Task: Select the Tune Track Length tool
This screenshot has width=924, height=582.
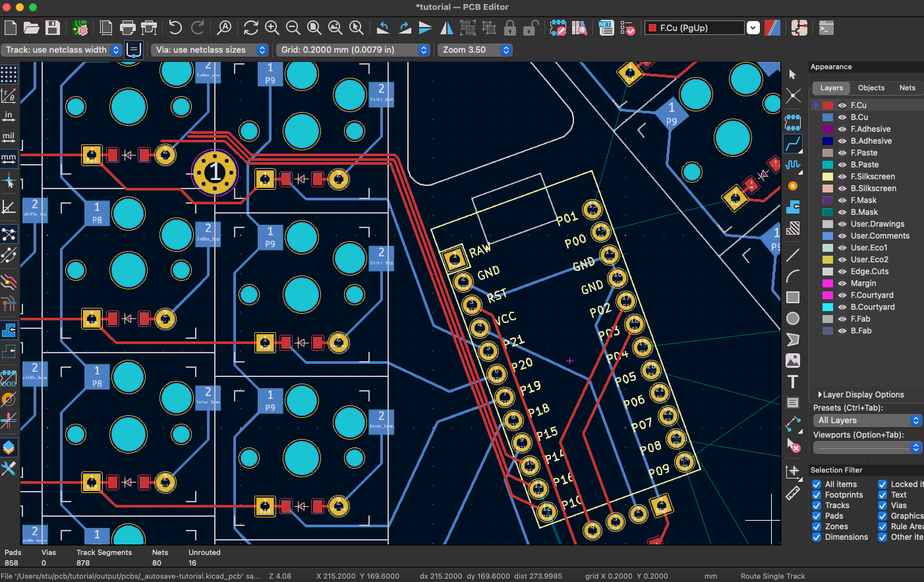Action: point(794,165)
